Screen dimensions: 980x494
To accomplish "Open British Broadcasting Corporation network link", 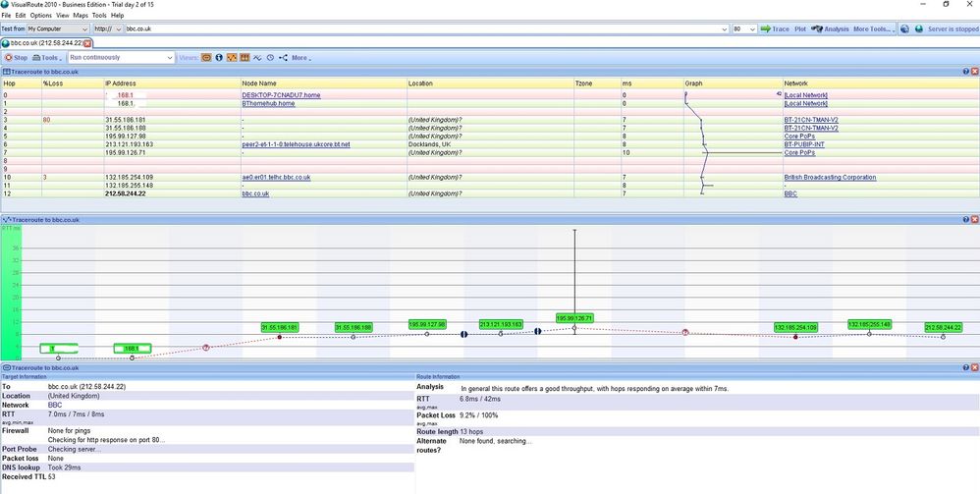I will [830, 178].
